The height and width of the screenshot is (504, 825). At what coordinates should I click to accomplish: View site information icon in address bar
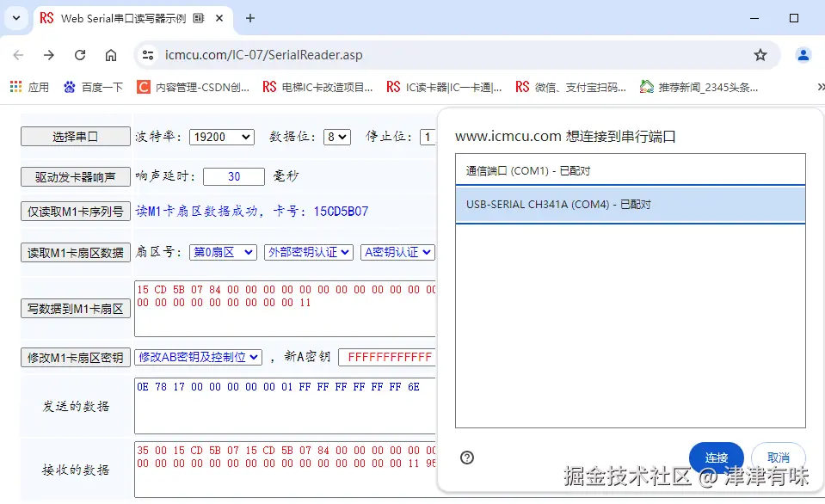(148, 55)
